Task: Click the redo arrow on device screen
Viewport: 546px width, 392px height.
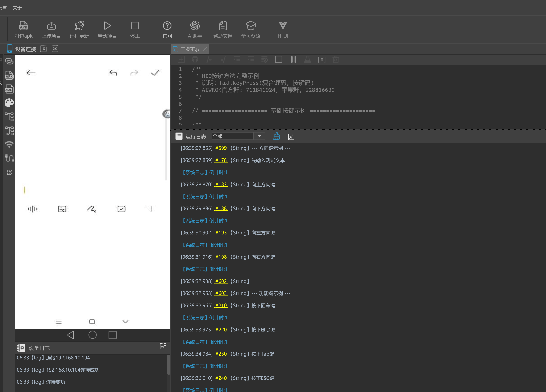Action: [x=134, y=73]
